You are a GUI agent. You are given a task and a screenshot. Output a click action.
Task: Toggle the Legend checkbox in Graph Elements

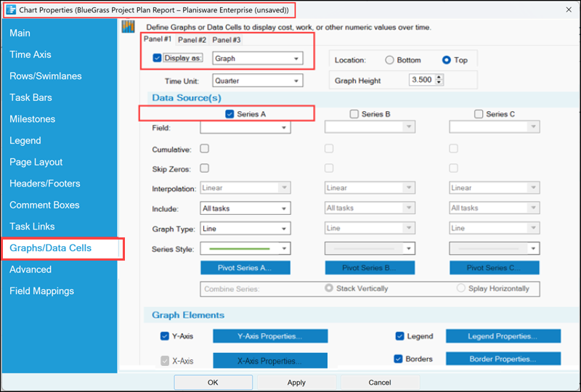pyautogui.click(x=400, y=336)
